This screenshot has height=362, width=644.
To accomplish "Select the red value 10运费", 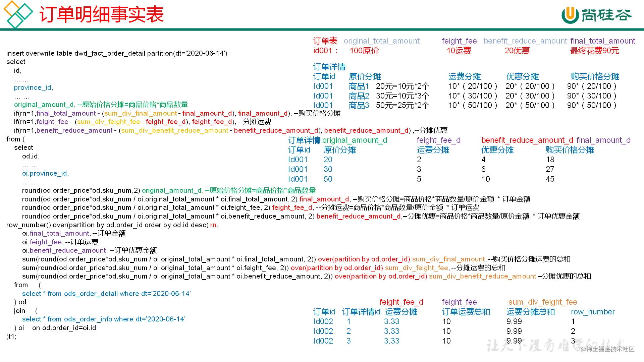I will 459,51.
